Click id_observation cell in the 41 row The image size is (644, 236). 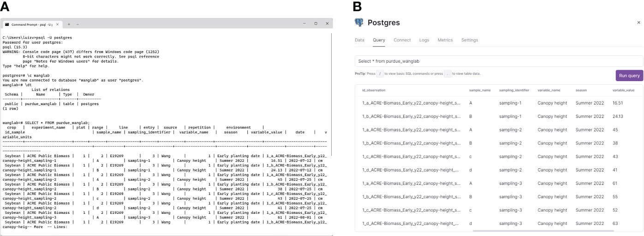pos(411,170)
